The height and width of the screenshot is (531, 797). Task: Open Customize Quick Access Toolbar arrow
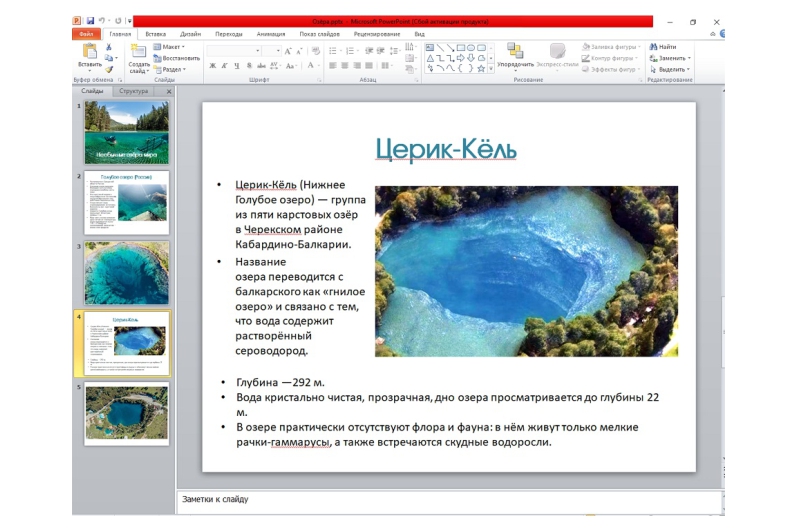(x=130, y=21)
